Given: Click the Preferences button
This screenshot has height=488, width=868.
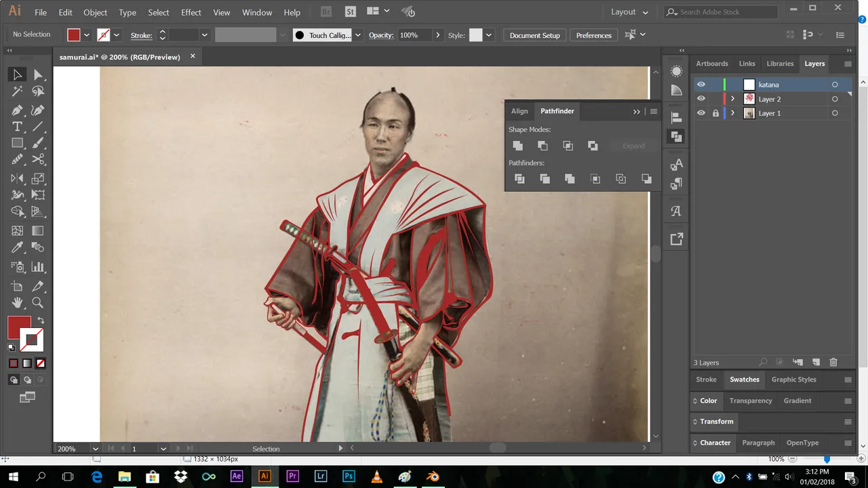Looking at the screenshot, I should pos(594,35).
